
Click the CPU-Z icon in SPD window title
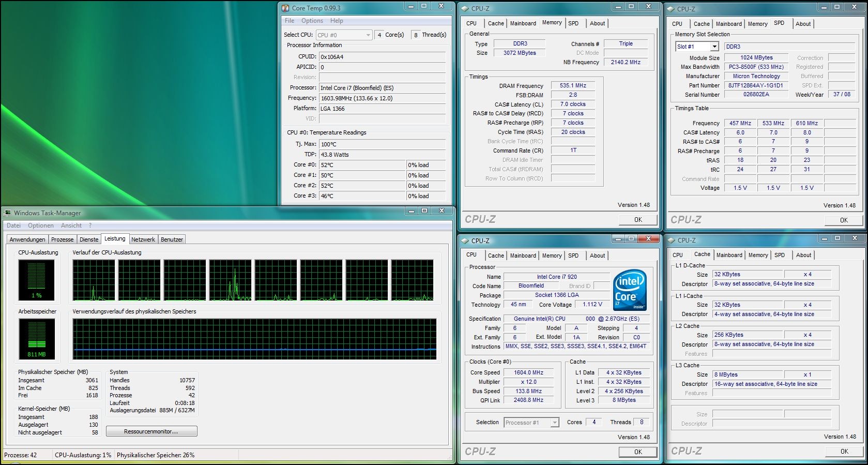click(x=671, y=9)
